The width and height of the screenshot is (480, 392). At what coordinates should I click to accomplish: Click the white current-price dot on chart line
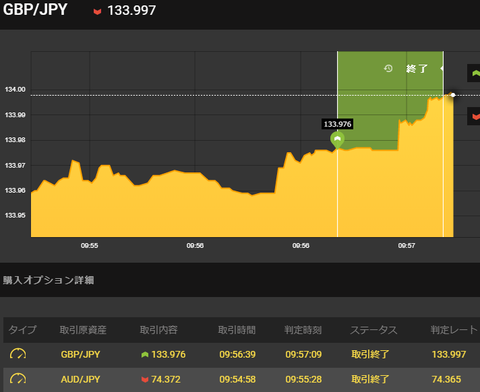click(x=453, y=95)
